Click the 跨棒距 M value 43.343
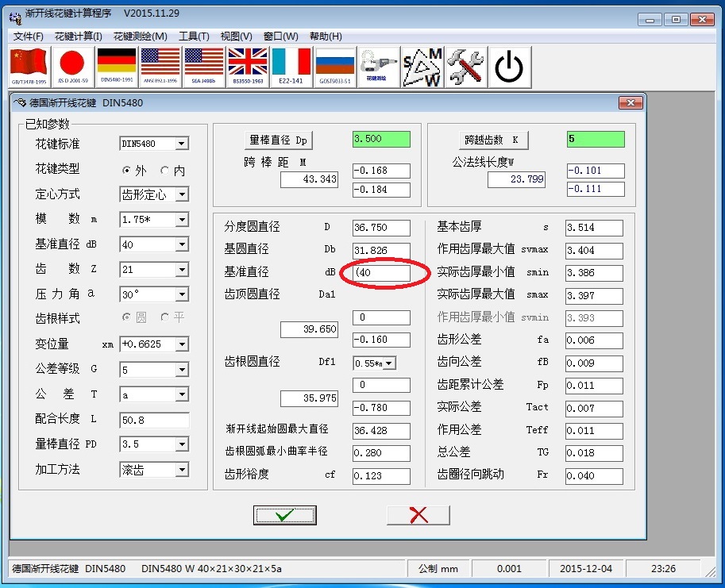 pos(310,179)
